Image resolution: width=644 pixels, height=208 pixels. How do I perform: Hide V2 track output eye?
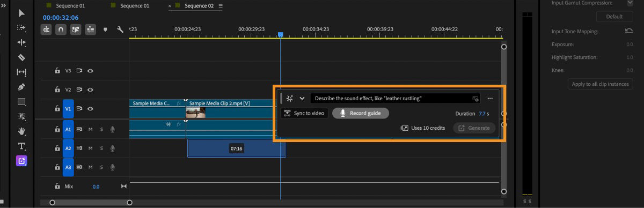[90, 90]
